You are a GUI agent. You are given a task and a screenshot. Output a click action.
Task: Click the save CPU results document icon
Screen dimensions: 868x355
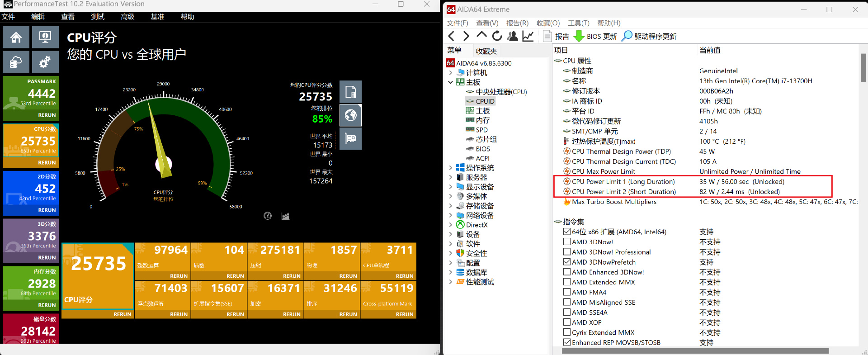click(x=351, y=92)
